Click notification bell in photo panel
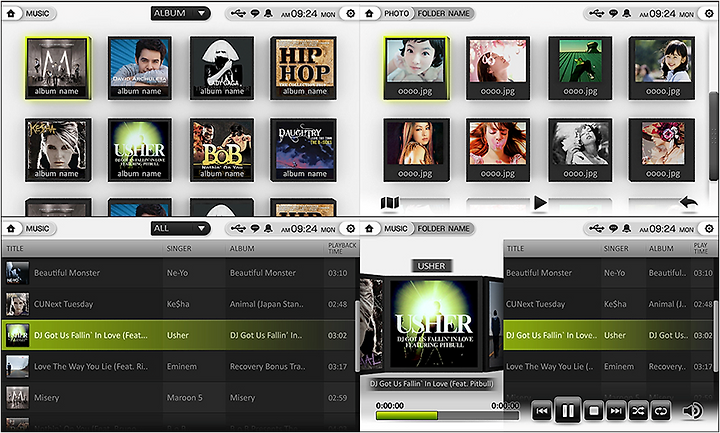 pos(626,13)
